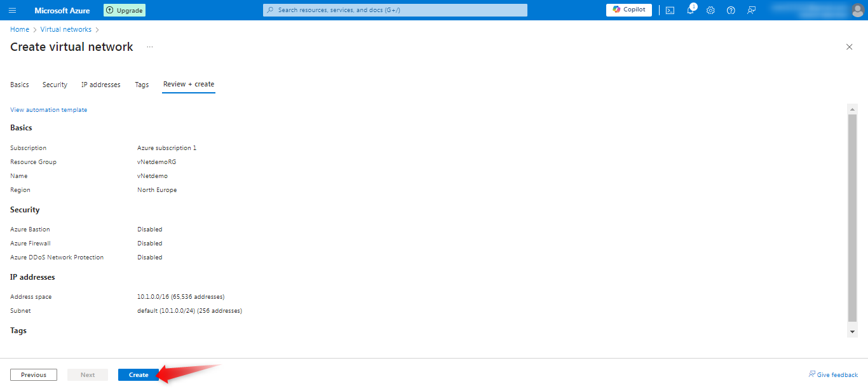Click the scrollbar down arrow

(x=853, y=333)
